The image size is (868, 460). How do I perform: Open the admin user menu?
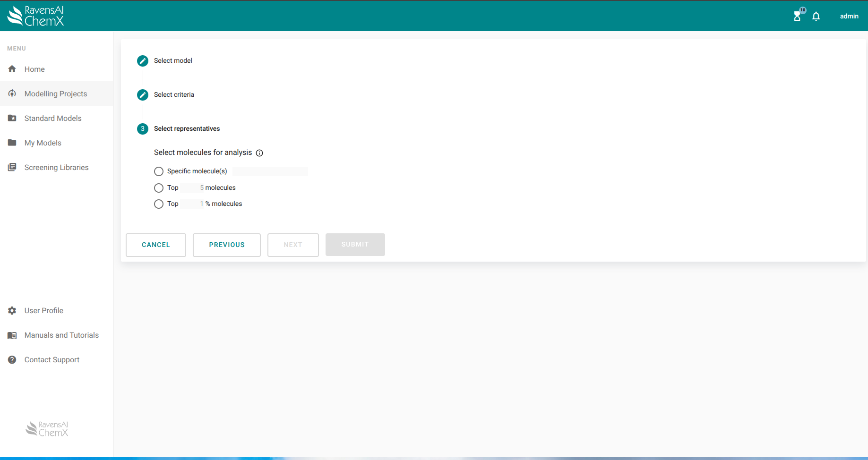[849, 16]
